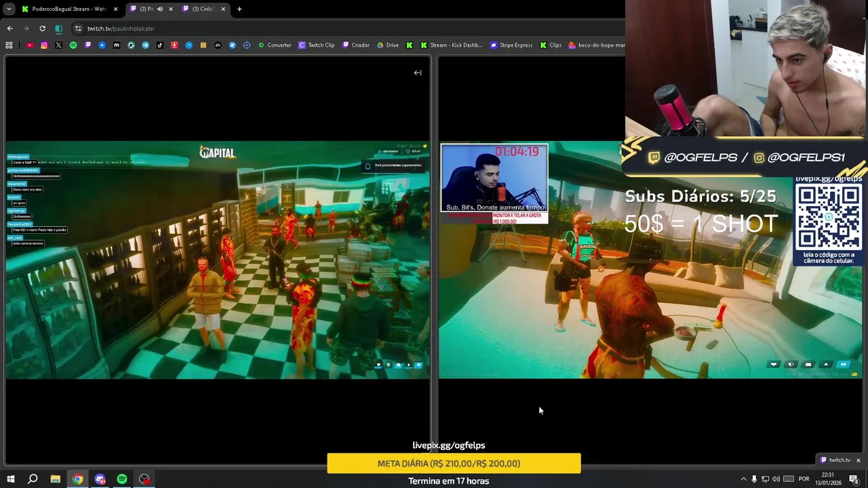Open Spotify from the taskbar
This screenshot has width=868, height=488.
tap(122, 479)
